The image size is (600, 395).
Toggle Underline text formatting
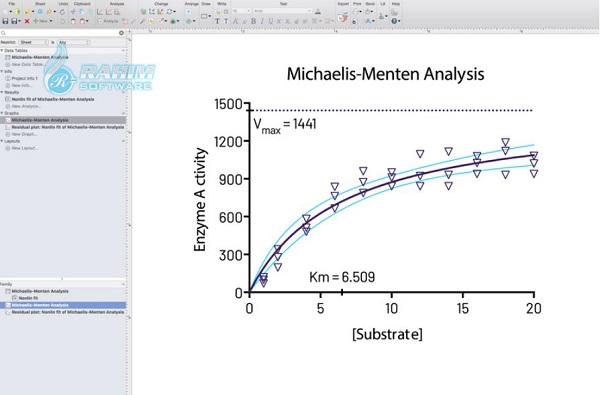(271, 21)
